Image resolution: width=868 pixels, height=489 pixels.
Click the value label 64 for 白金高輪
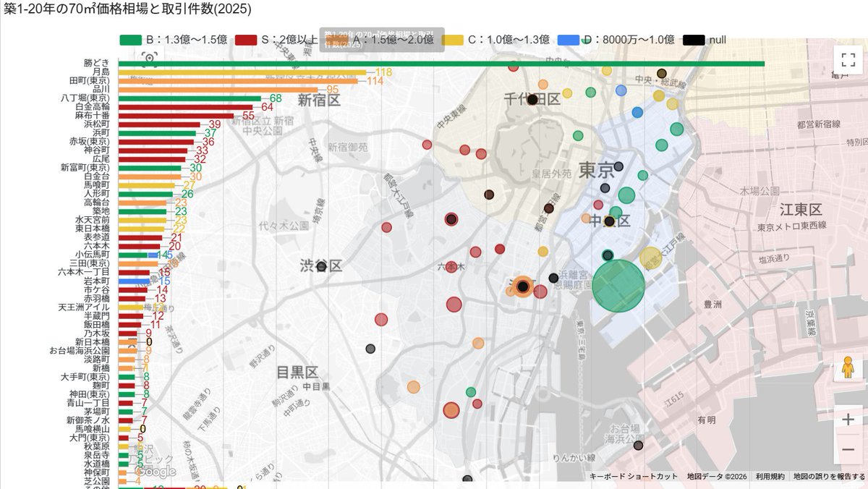click(x=268, y=107)
